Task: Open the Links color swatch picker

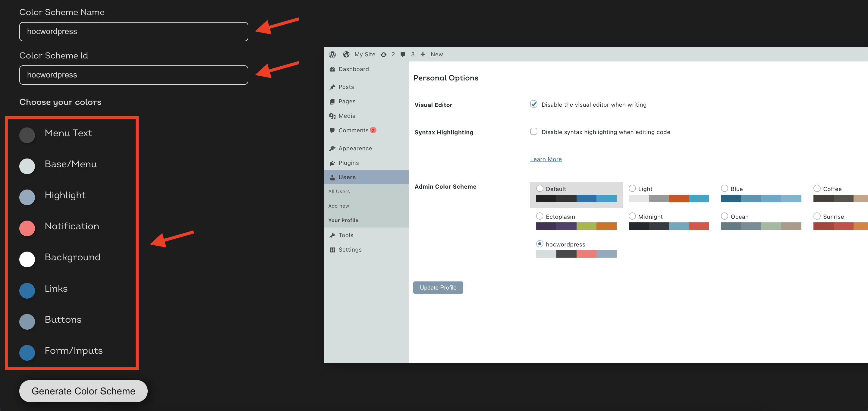Action: point(27,290)
